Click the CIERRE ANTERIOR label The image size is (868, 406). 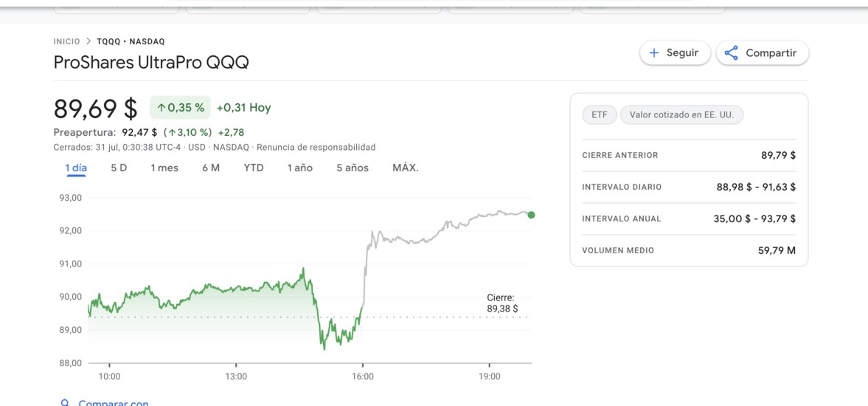click(x=620, y=156)
